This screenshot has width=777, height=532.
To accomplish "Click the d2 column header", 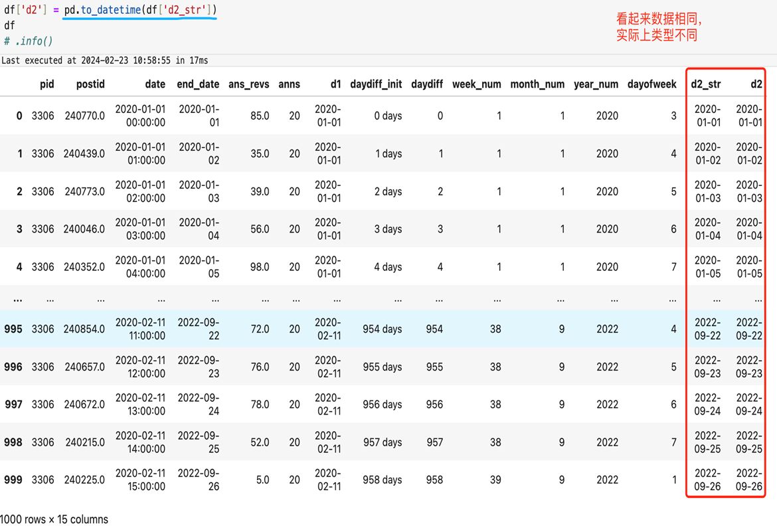I will (x=756, y=84).
